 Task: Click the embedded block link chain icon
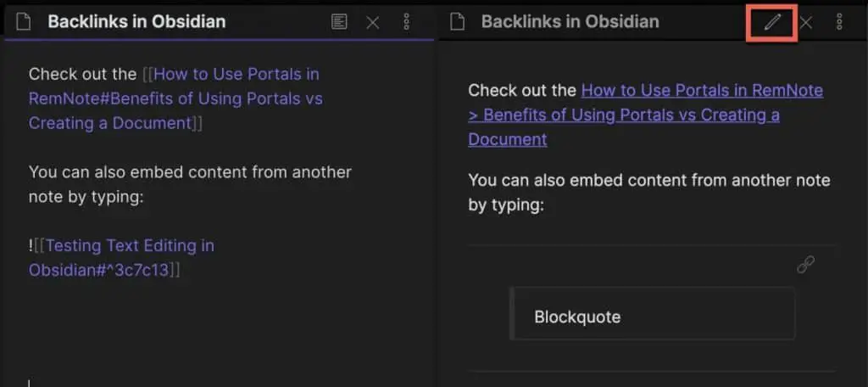(x=805, y=265)
